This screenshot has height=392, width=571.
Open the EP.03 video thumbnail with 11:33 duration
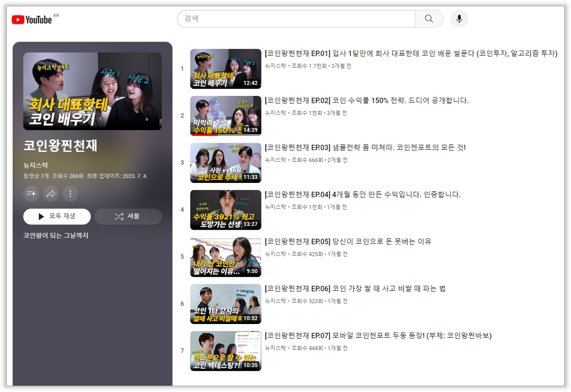[225, 163]
